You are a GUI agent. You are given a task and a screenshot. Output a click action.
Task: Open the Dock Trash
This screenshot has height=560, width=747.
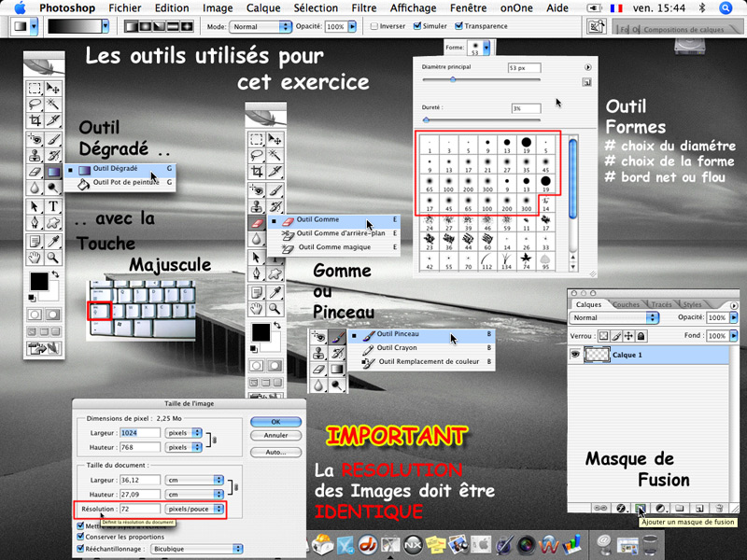tap(650, 544)
